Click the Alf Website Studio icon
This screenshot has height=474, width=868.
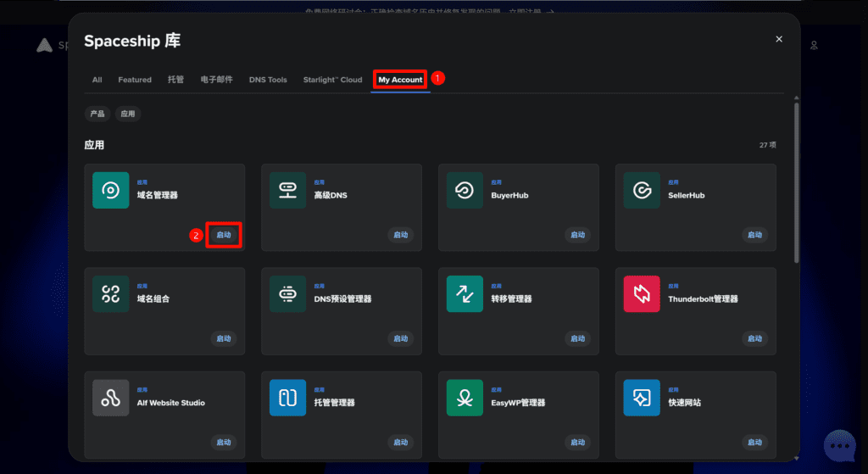pos(111,398)
